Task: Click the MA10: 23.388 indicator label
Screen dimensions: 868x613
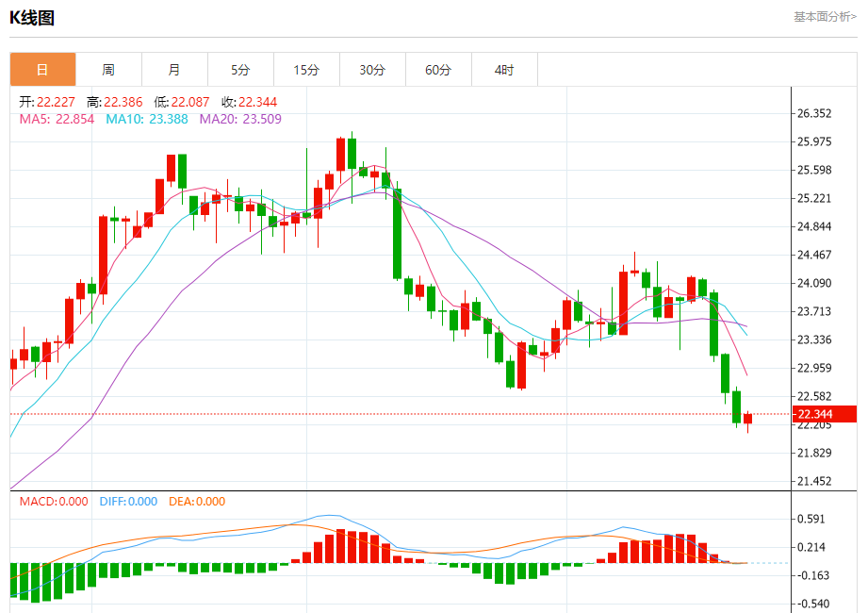Action: coord(147,119)
